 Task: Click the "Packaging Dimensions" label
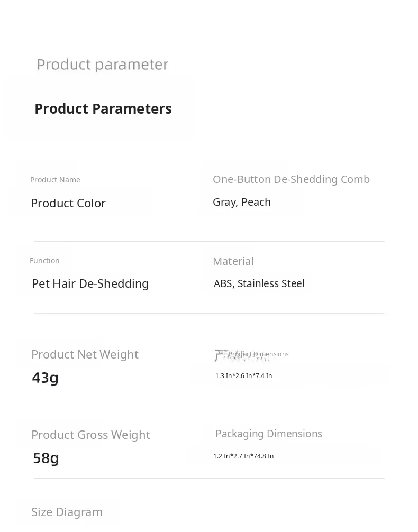pos(269,434)
